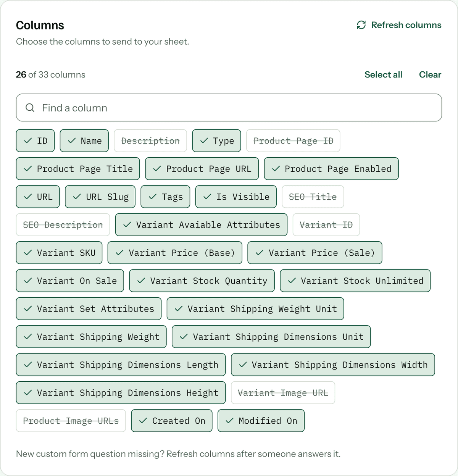Toggle the Variant On Sale column
Viewport: 458px width, 476px height.
click(x=70, y=281)
